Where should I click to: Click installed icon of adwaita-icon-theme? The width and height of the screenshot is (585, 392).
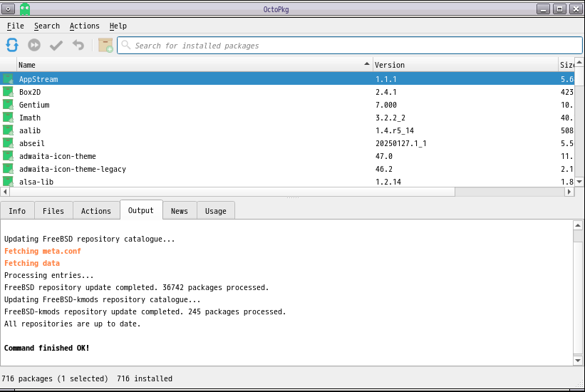coord(9,156)
